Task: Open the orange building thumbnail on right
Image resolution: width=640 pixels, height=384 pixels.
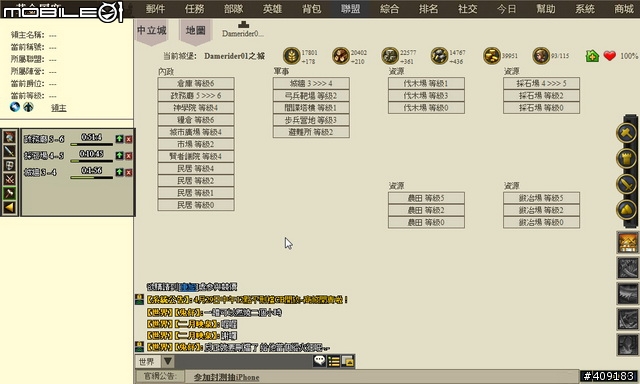Action: pyautogui.click(x=628, y=242)
